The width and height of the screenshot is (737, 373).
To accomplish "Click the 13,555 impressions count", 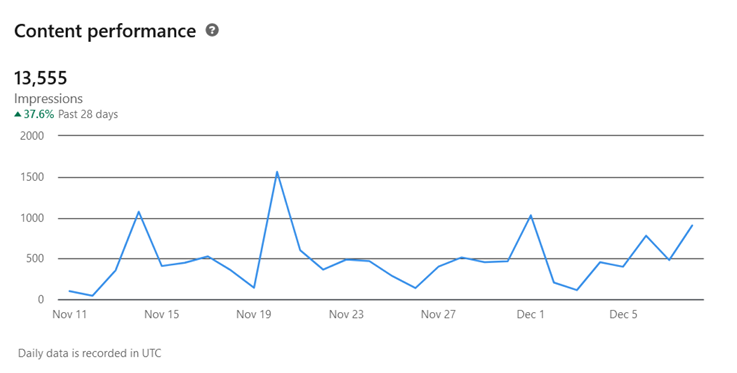I will point(40,78).
